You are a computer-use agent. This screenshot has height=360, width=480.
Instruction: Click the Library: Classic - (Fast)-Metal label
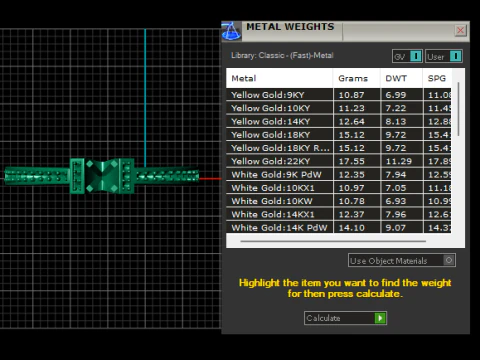point(282,55)
